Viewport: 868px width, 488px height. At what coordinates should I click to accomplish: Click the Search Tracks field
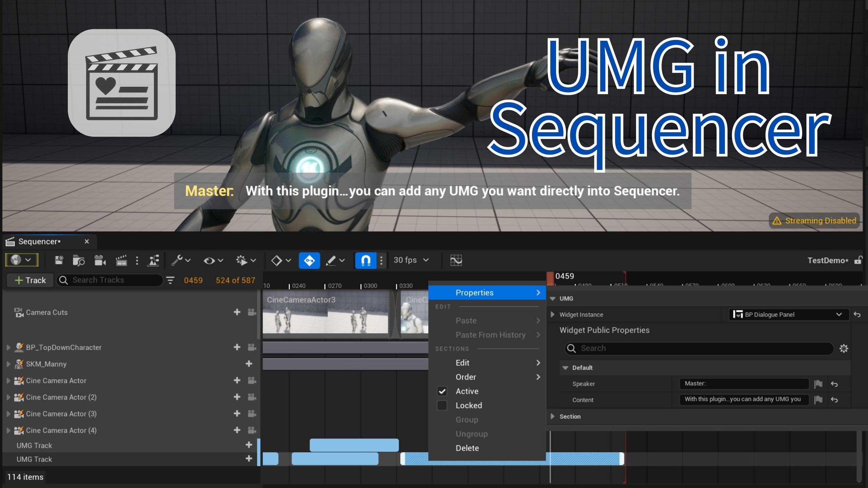click(x=110, y=280)
